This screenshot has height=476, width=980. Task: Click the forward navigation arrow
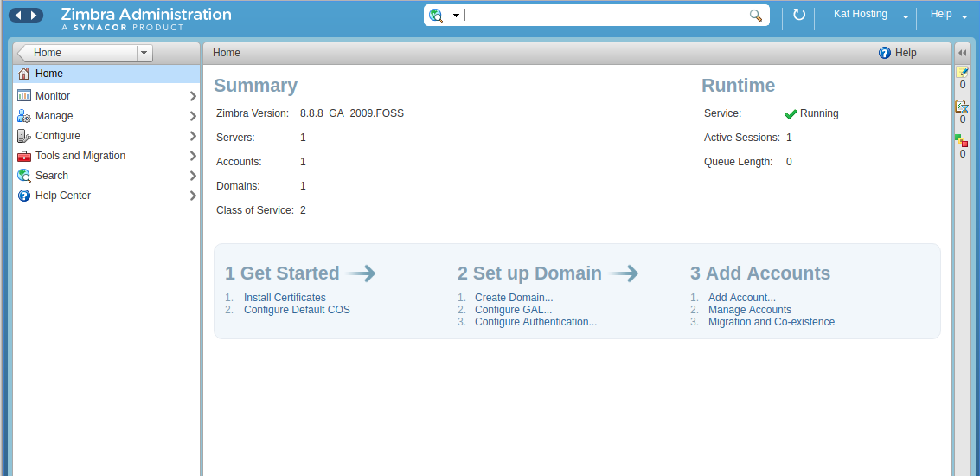click(34, 16)
